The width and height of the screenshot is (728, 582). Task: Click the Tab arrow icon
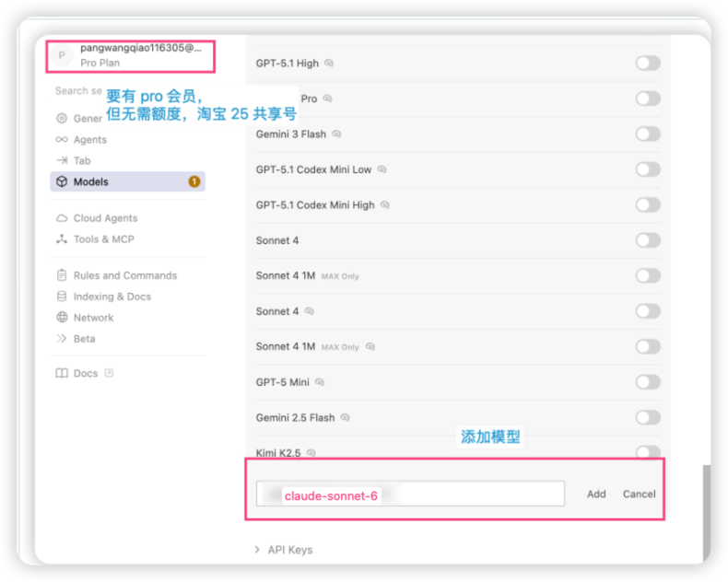[62, 160]
